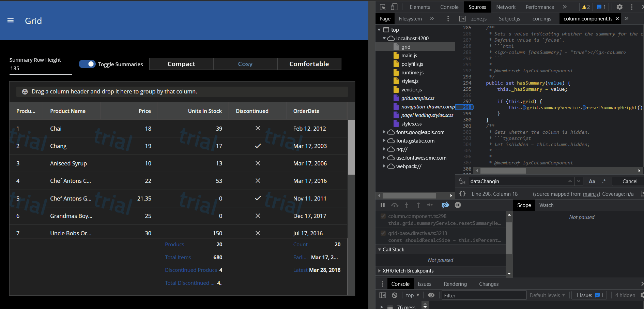Screen dimensions: 644x309
Task: Open the Default levels dropdown
Action: pos(547,295)
